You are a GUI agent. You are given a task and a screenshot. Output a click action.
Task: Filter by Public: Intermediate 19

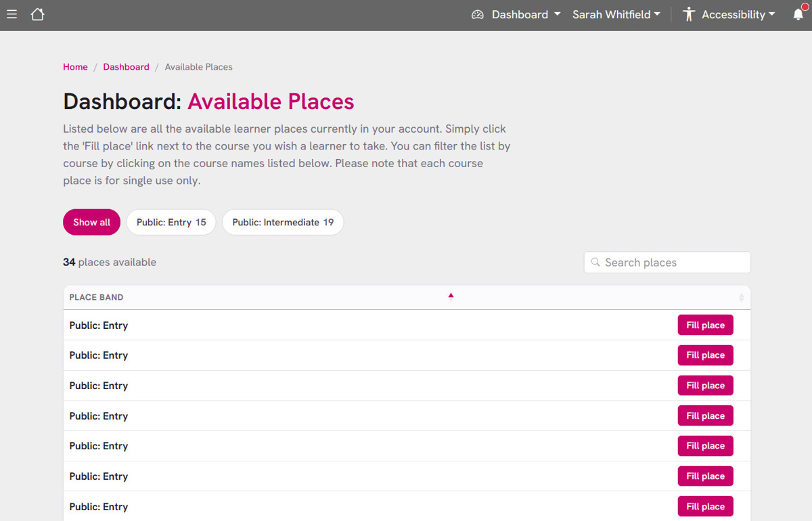point(283,222)
